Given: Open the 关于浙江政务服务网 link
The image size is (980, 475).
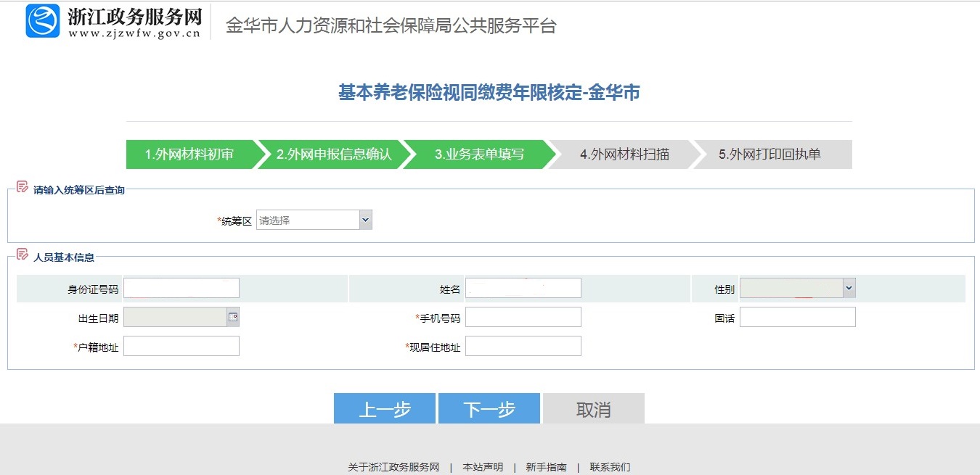Looking at the screenshot, I should (393, 467).
